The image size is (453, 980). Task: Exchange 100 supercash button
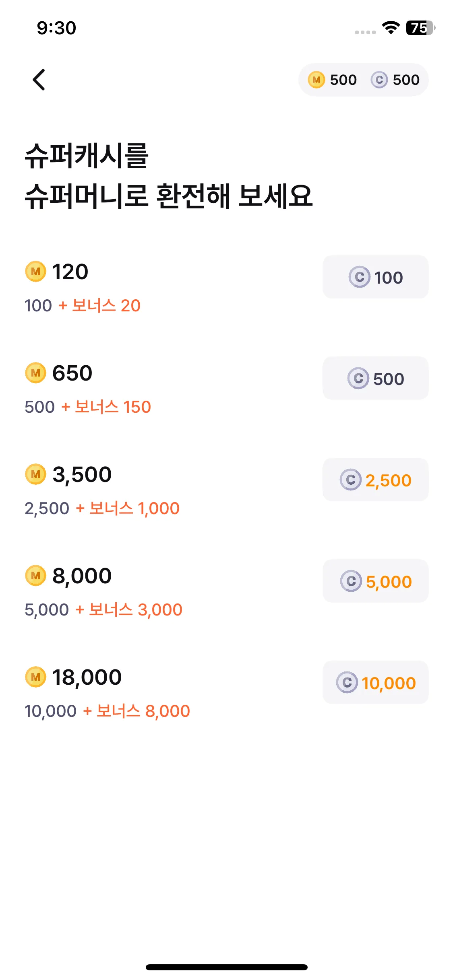[x=376, y=277]
